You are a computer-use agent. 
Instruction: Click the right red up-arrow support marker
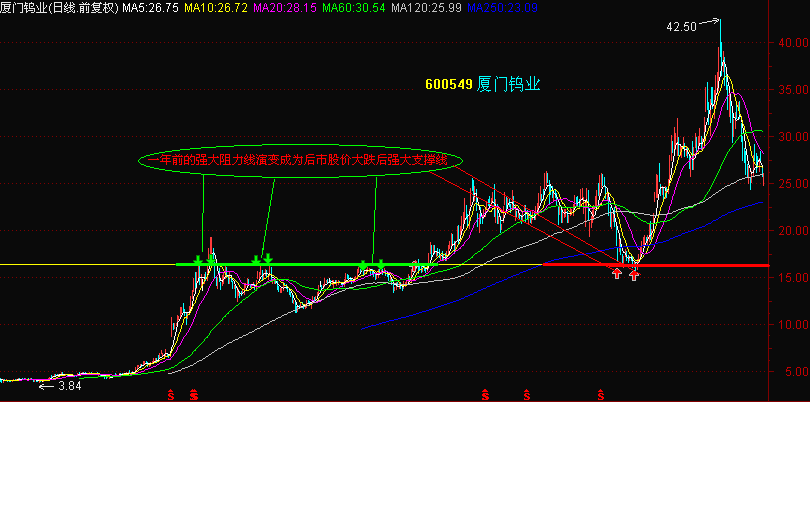point(634,273)
